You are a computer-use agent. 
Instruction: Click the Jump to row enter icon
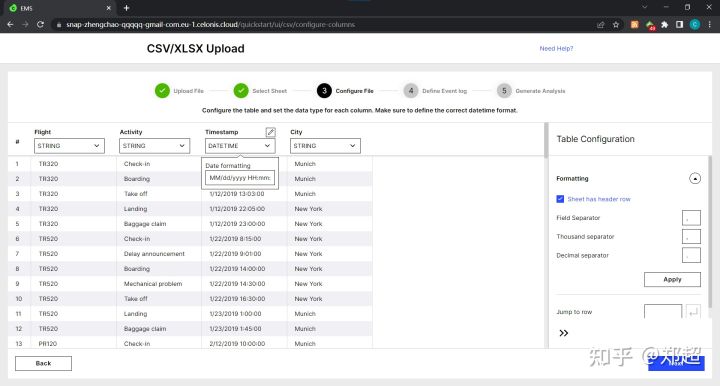coord(693,312)
